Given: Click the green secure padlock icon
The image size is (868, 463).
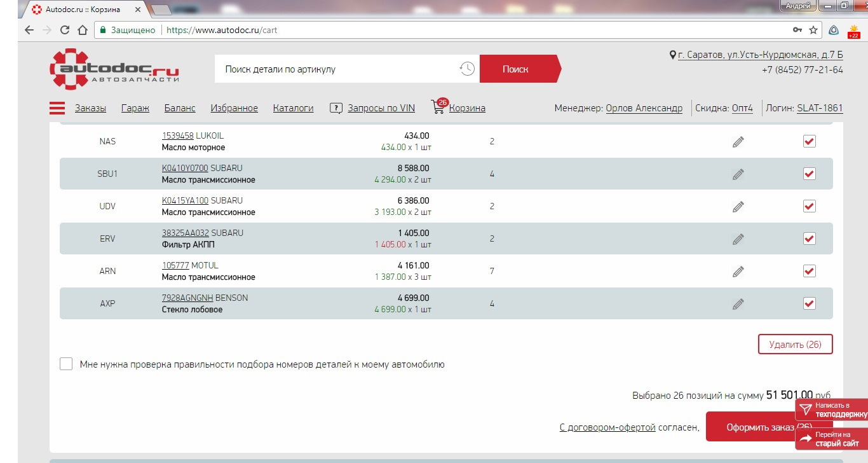Looking at the screenshot, I should tap(102, 30).
